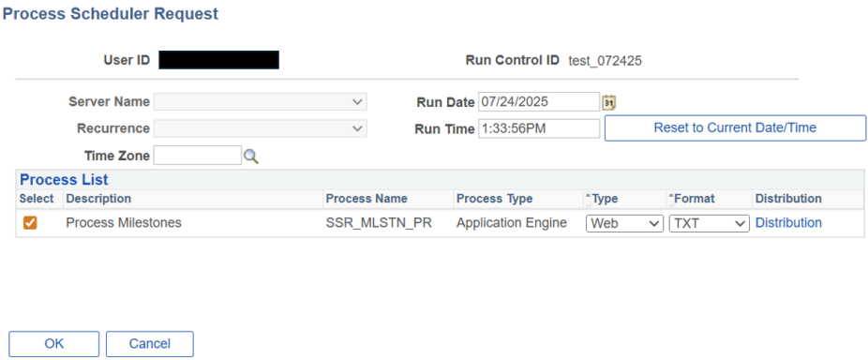
Task: Click the Process Scheduler Request page title
Action: coord(111,14)
